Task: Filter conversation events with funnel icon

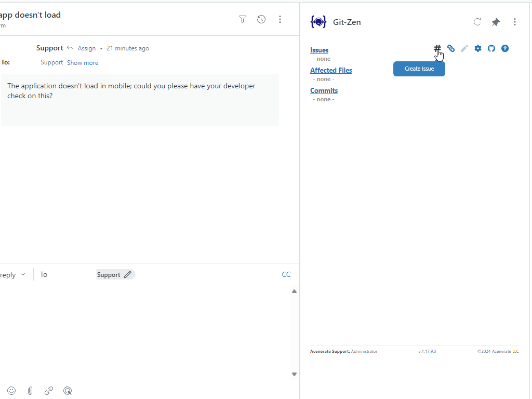Action: point(243,19)
